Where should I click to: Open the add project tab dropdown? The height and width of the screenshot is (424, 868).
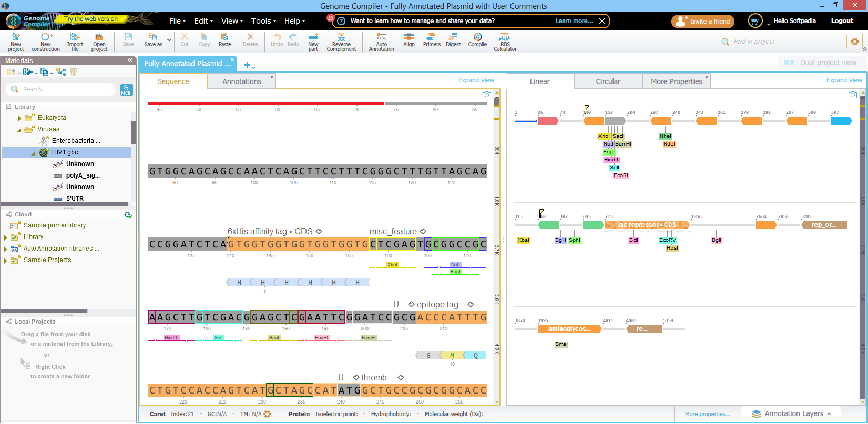(x=249, y=65)
